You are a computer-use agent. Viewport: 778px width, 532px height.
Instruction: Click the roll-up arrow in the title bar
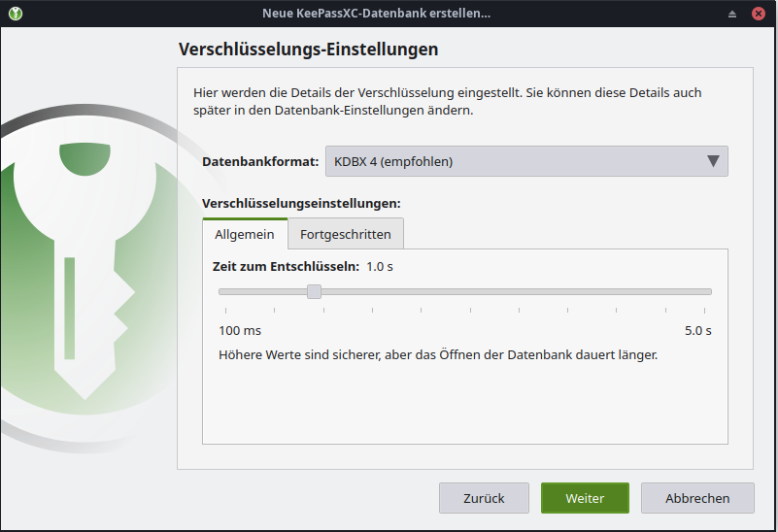[x=733, y=14]
